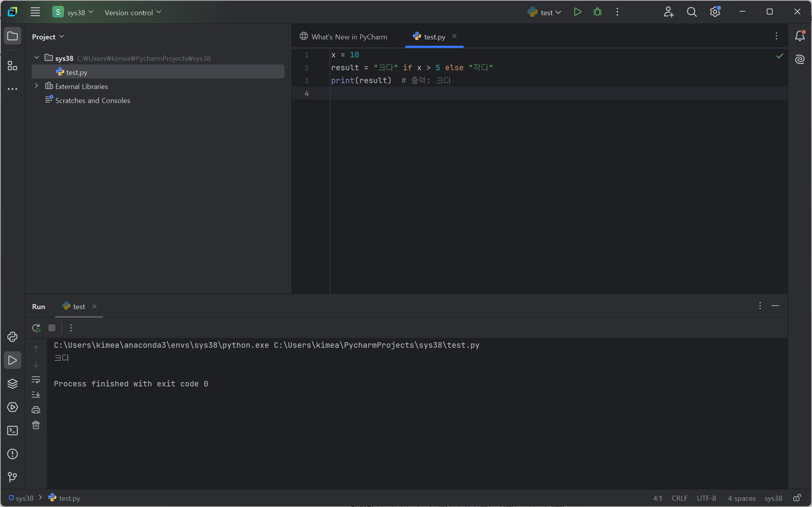Rerun test from the Run toolbar
812x507 pixels.
click(36, 328)
